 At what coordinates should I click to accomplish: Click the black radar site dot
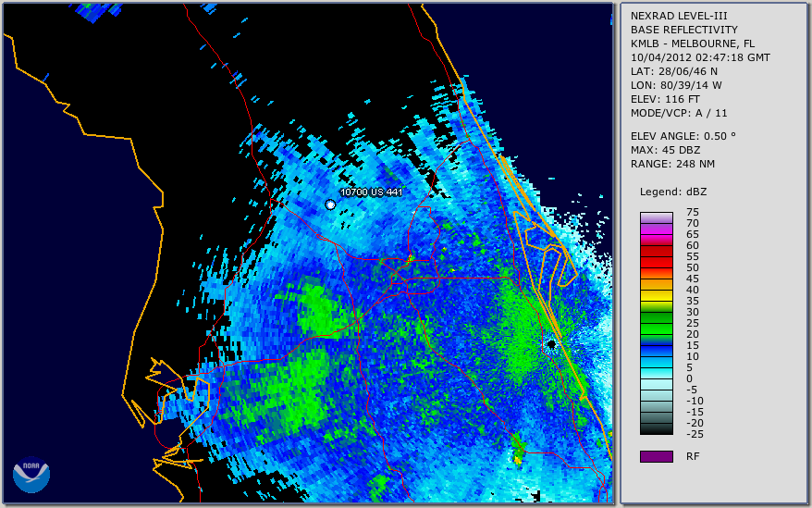(x=551, y=344)
